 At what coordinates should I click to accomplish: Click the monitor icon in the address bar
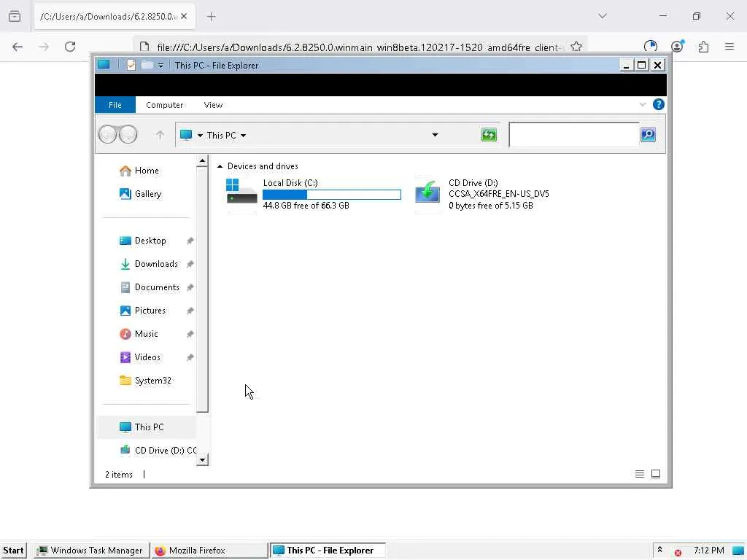(186, 135)
